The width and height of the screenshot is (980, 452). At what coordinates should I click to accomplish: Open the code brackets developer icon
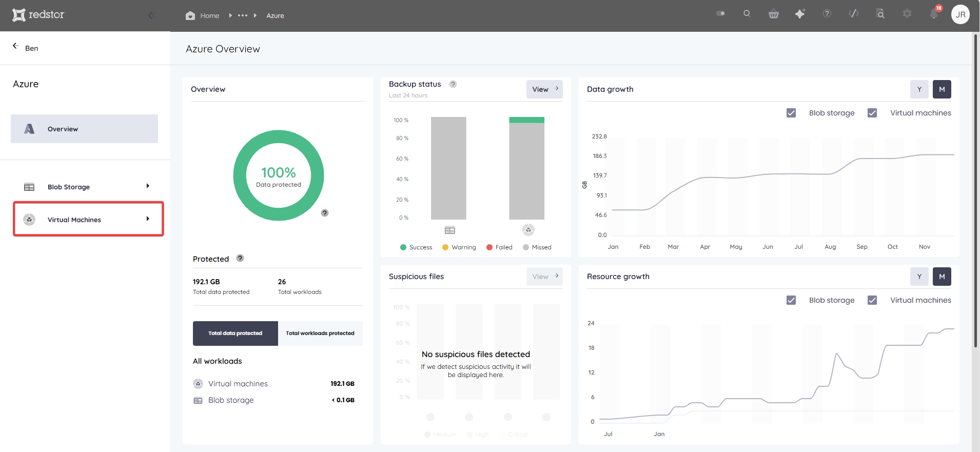click(854, 14)
